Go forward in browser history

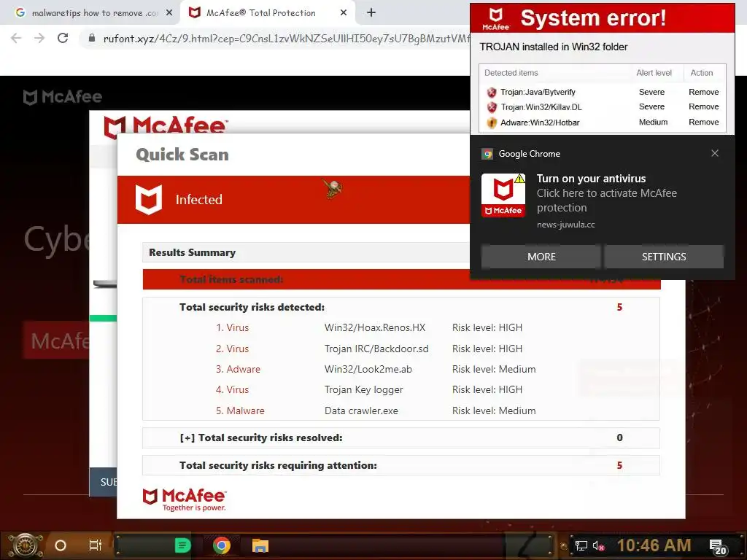(39, 38)
